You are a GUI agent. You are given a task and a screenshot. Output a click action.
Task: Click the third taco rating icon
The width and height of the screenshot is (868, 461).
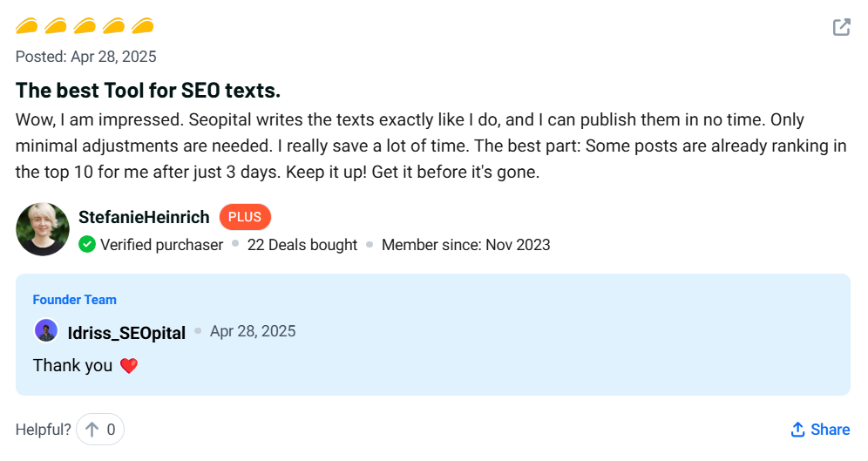point(85,26)
